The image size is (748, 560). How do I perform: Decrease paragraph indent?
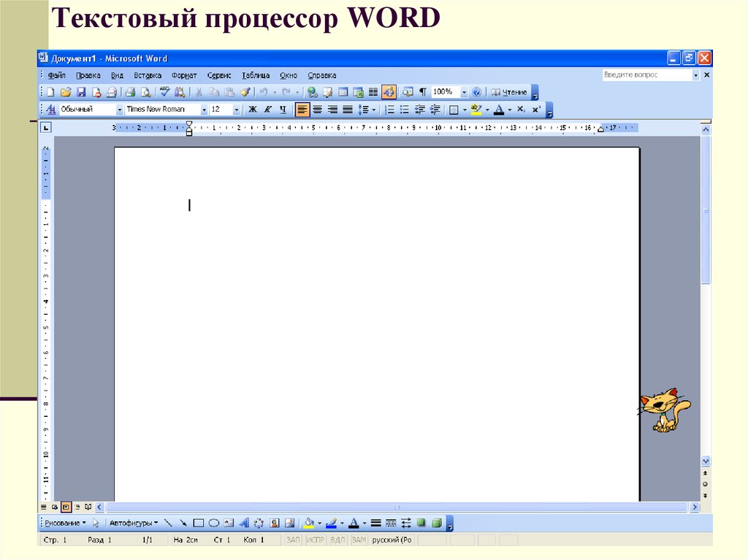click(420, 110)
